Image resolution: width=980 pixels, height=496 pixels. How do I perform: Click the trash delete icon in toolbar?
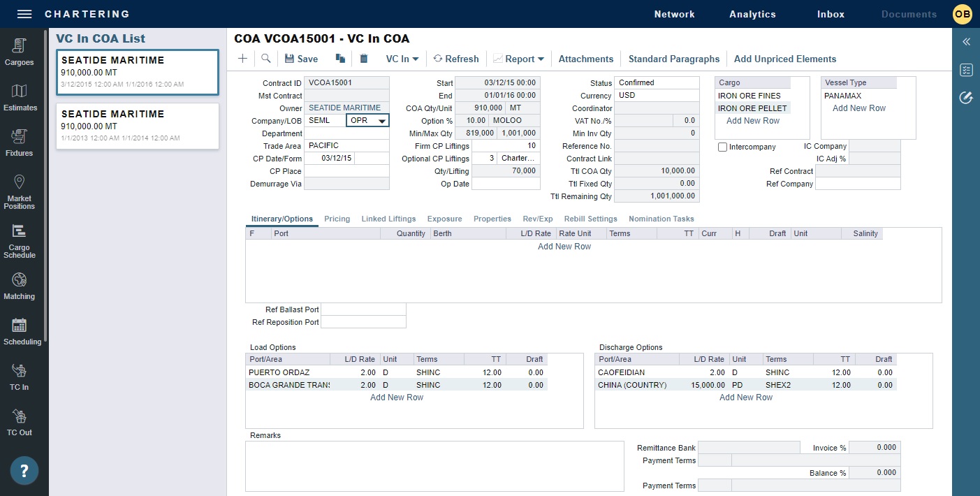[364, 59]
